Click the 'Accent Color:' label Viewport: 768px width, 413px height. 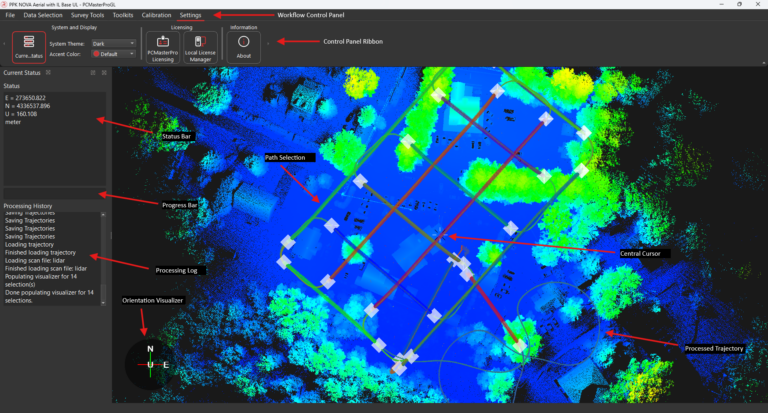[x=65, y=54]
